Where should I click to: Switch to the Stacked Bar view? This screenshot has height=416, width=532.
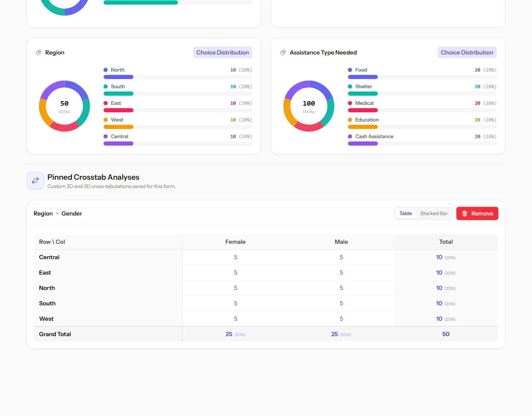click(434, 213)
